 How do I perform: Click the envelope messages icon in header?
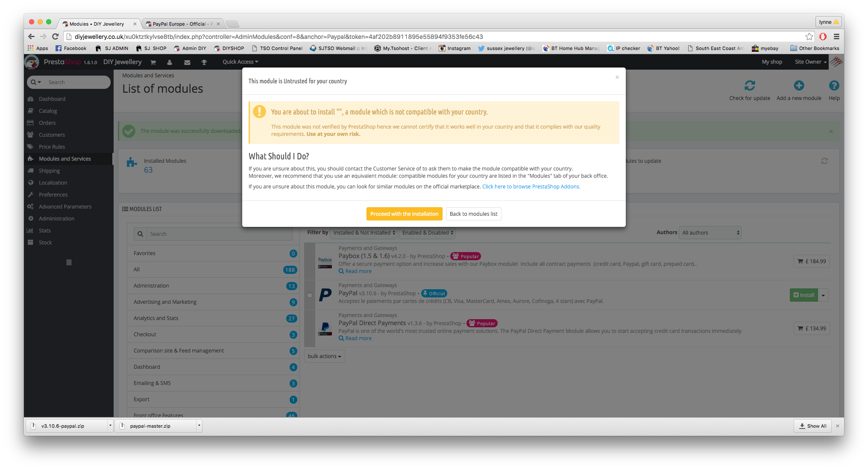[x=187, y=62]
